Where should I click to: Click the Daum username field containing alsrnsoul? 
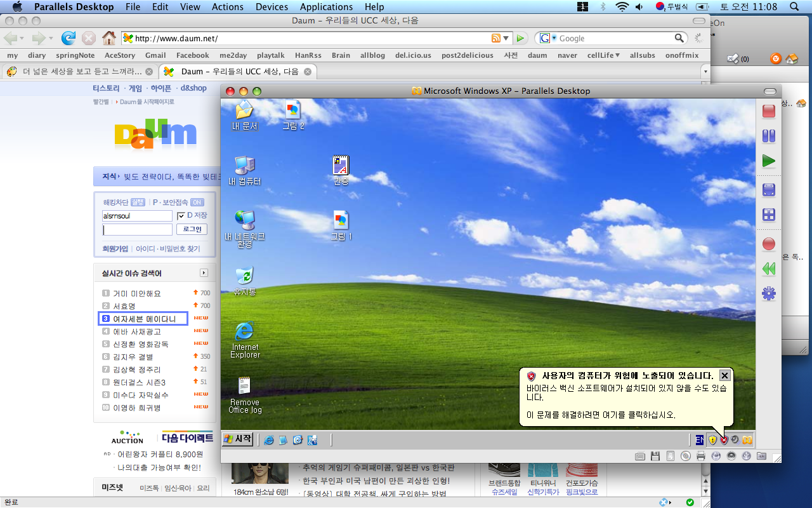pyautogui.click(x=137, y=216)
